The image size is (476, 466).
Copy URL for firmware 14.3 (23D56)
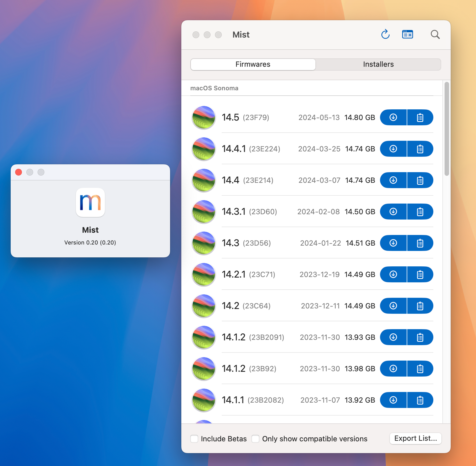(420, 243)
